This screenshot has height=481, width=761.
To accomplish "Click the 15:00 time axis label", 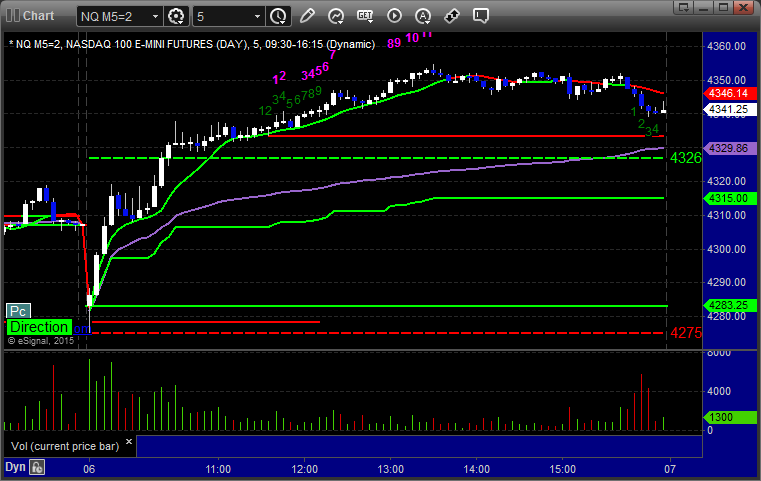I will [x=562, y=469].
